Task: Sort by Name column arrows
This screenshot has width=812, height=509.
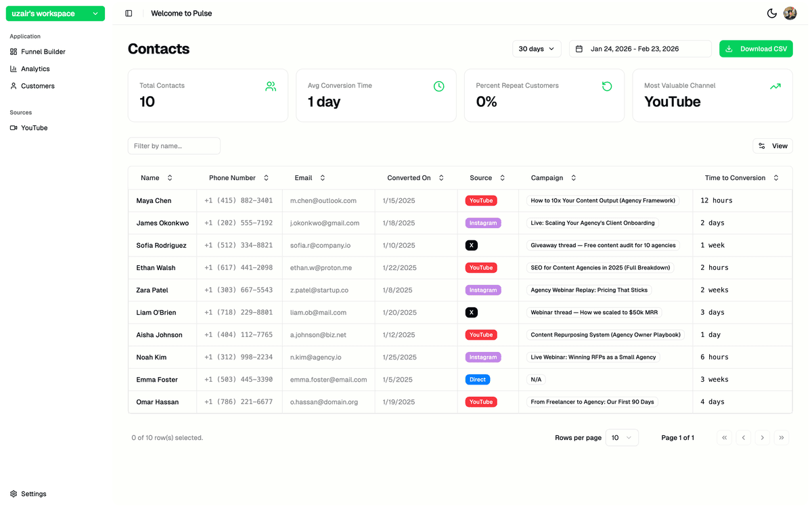Action: pos(170,178)
